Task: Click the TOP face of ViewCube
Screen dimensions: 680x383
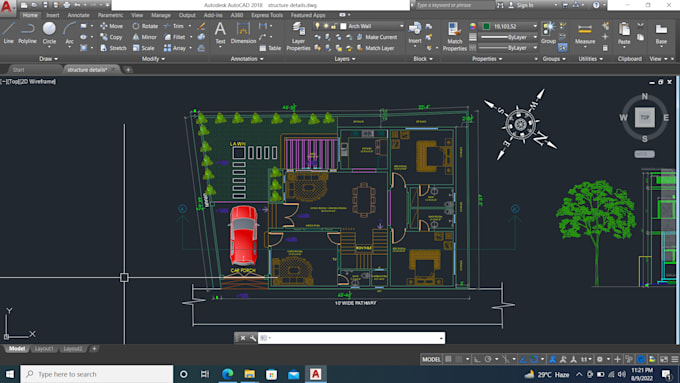Action: click(645, 117)
